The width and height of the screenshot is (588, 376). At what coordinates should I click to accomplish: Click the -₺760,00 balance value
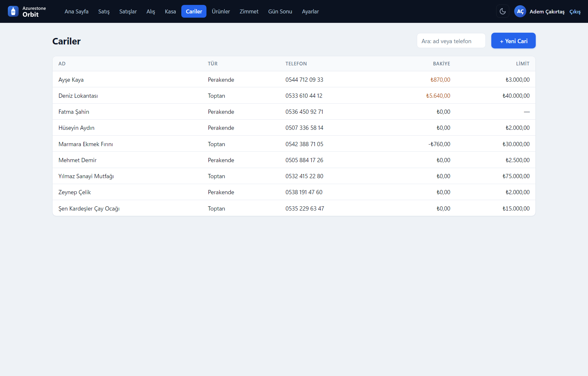point(439,144)
